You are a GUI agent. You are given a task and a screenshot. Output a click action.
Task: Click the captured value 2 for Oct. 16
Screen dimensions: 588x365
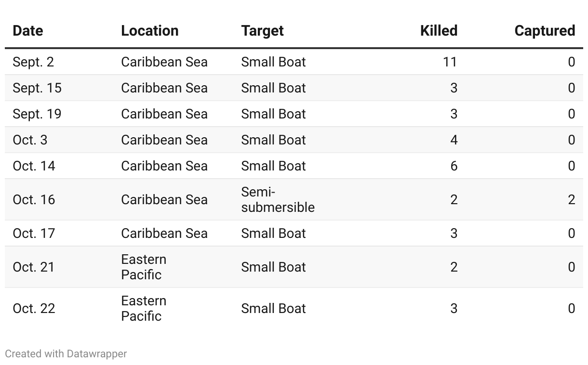[571, 200]
